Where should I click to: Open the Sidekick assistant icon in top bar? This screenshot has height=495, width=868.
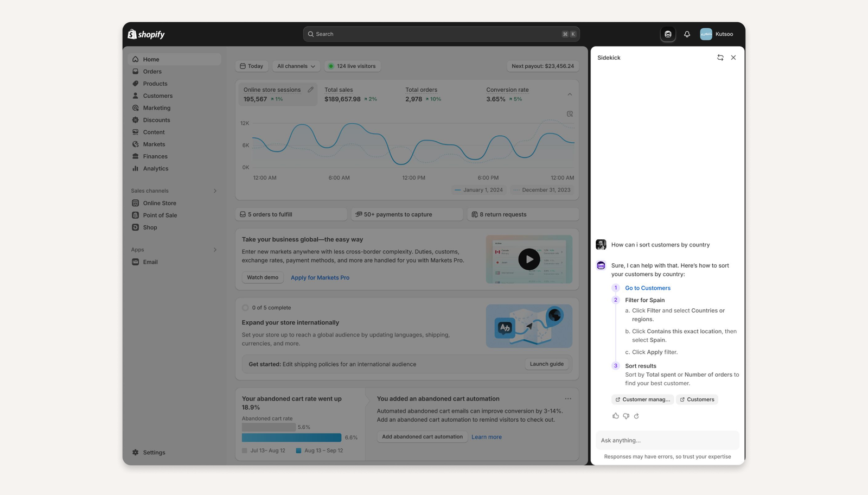[x=668, y=34]
